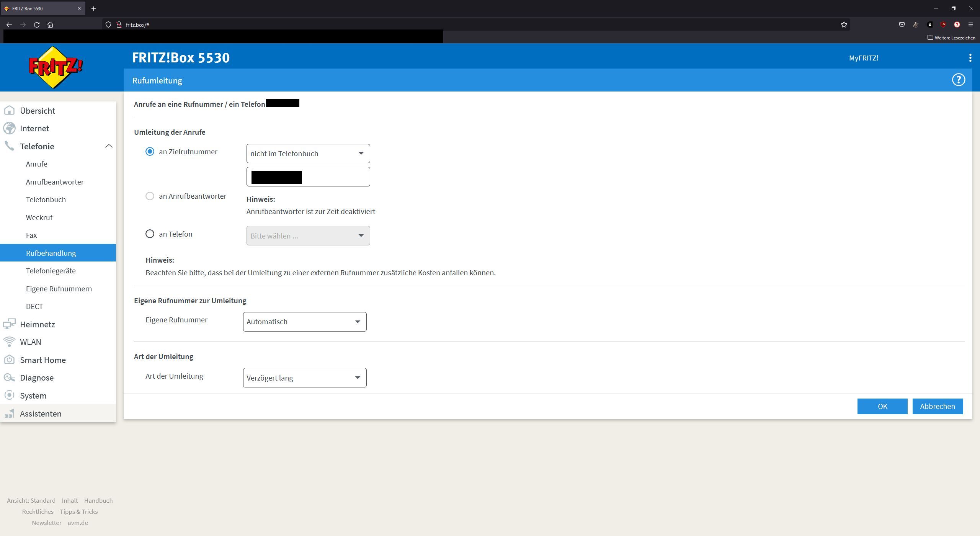Open Telefoniegeräte in the sidebar
The image size is (980, 536).
point(51,271)
